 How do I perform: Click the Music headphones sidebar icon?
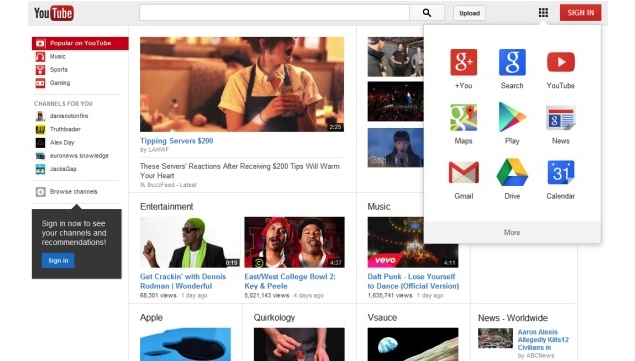point(40,57)
